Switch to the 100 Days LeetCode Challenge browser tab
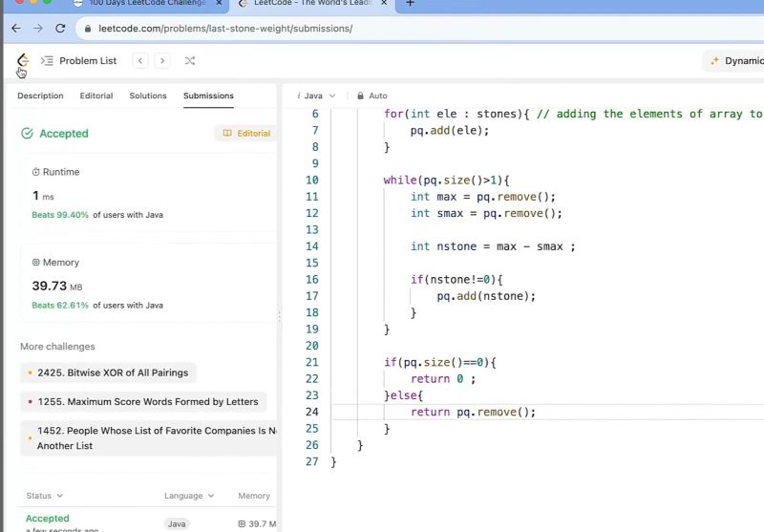This screenshot has width=764, height=532. pyautogui.click(x=146, y=4)
